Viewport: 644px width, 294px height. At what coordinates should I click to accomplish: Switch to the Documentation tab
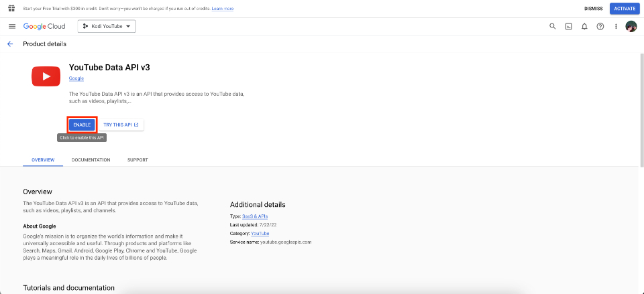tap(91, 160)
